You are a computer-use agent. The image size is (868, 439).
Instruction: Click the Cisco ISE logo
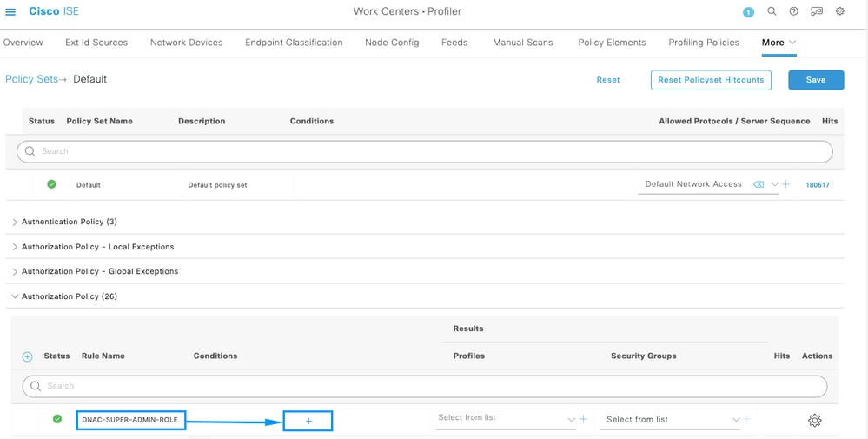click(x=54, y=11)
